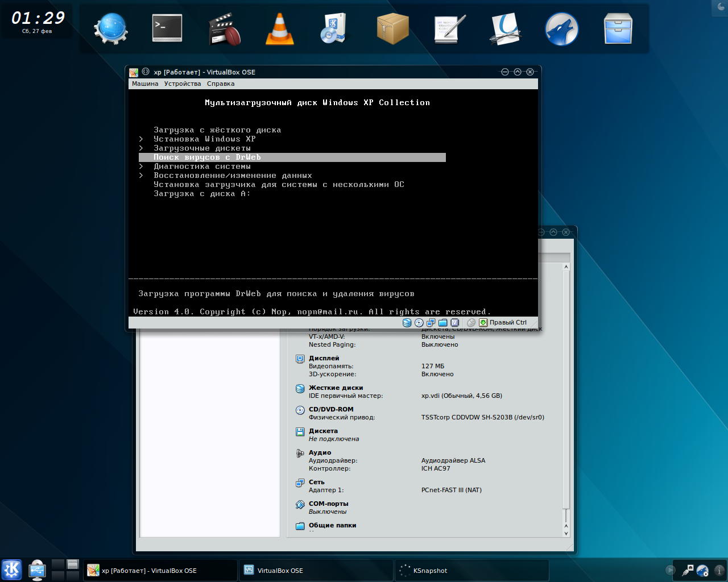The width and height of the screenshot is (728, 582).
Task: Open the Машина menu
Action: pyautogui.click(x=145, y=84)
